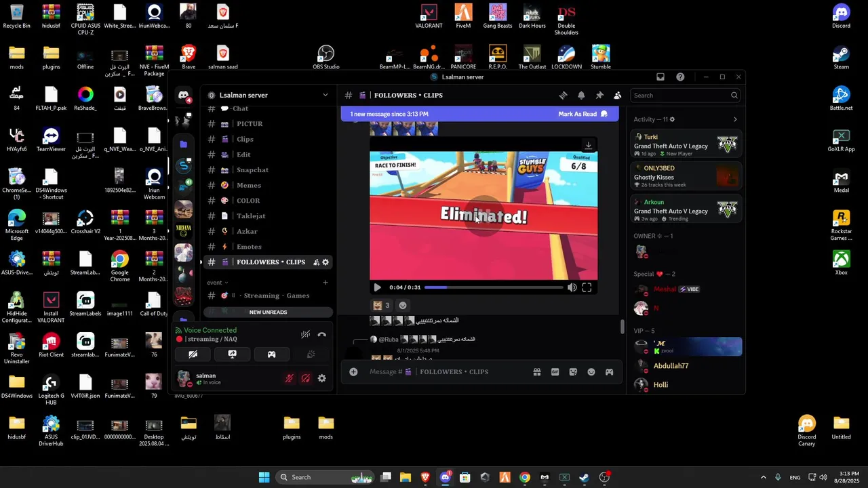
Task: Open the Snapchat channel
Action: pos(268,170)
